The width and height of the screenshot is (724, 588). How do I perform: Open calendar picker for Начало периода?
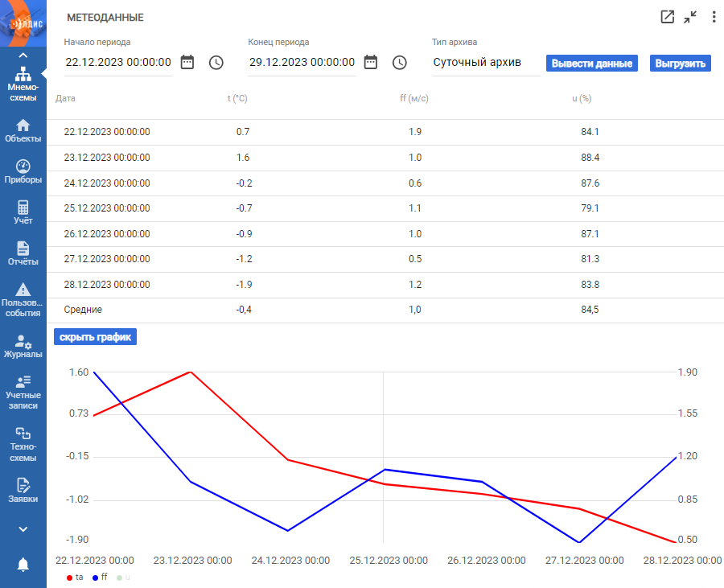pos(187,62)
